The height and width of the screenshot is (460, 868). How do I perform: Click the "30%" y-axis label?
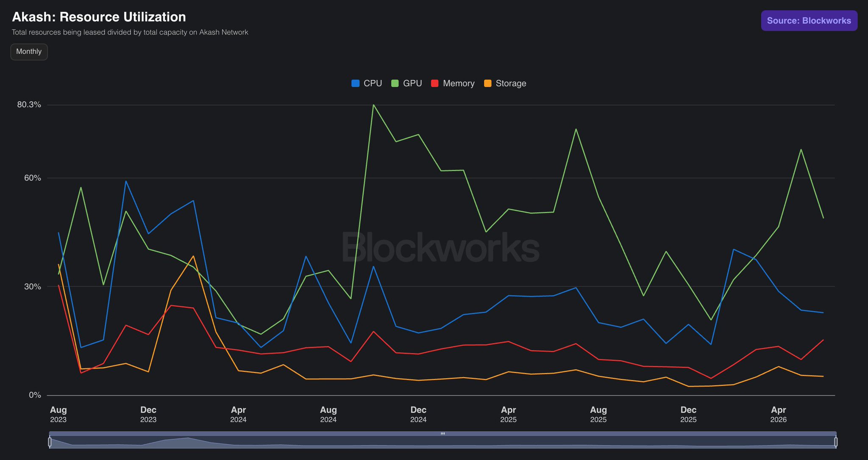click(33, 287)
